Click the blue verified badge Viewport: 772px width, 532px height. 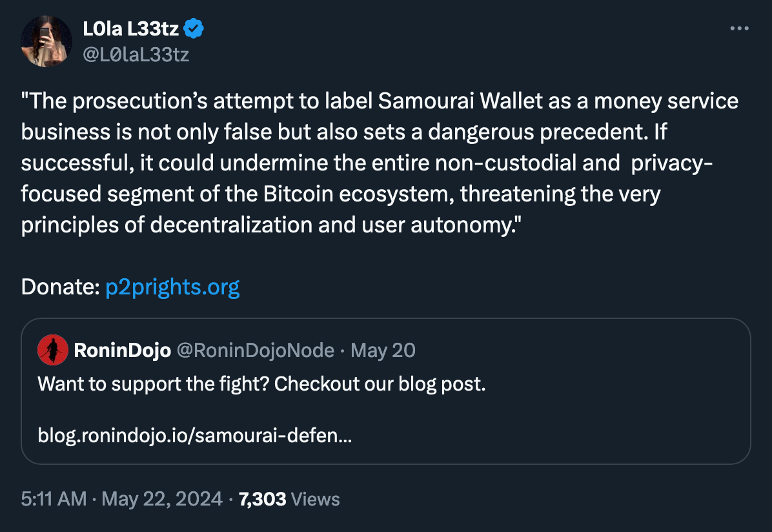point(194,28)
